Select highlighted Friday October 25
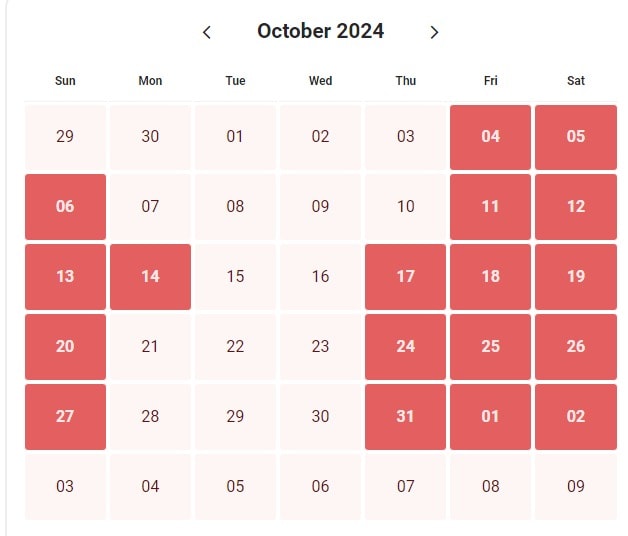 490,347
